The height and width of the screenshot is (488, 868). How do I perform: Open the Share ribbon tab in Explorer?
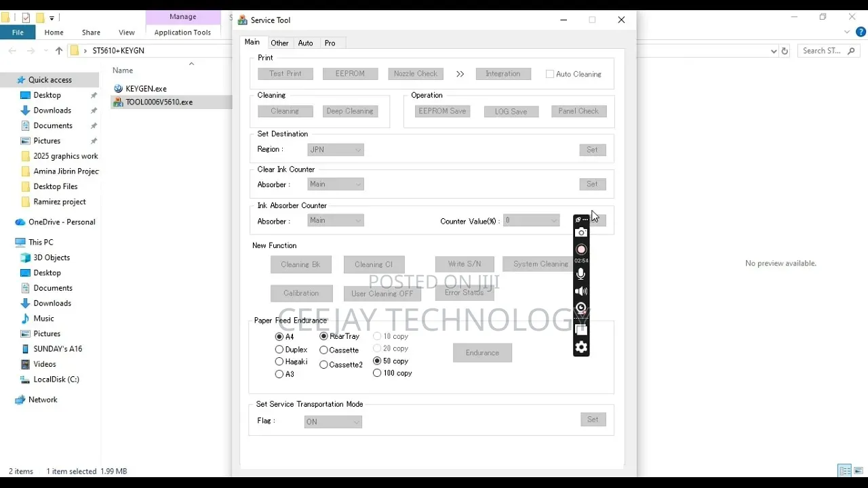click(91, 32)
